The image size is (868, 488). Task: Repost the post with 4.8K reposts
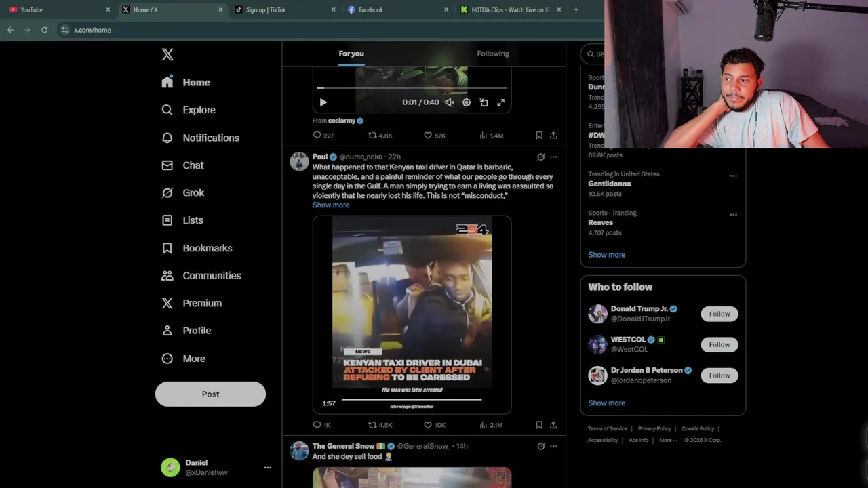(380, 136)
